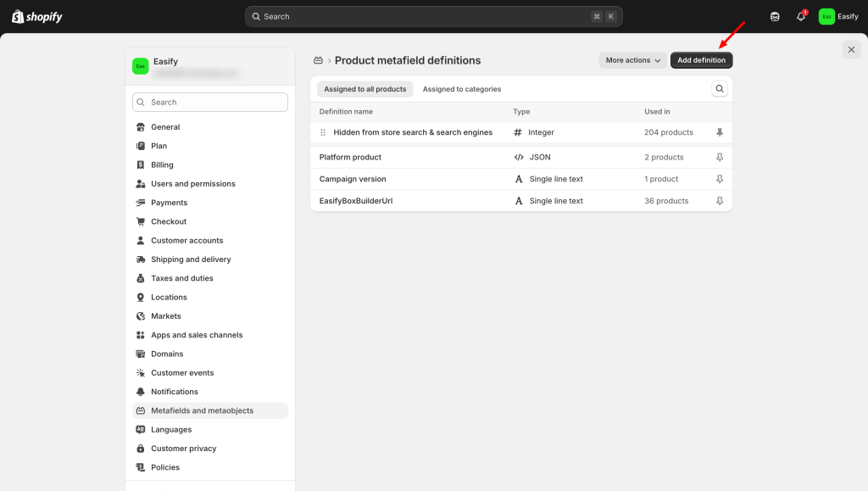Pin the Campaign version definition

[720, 180]
